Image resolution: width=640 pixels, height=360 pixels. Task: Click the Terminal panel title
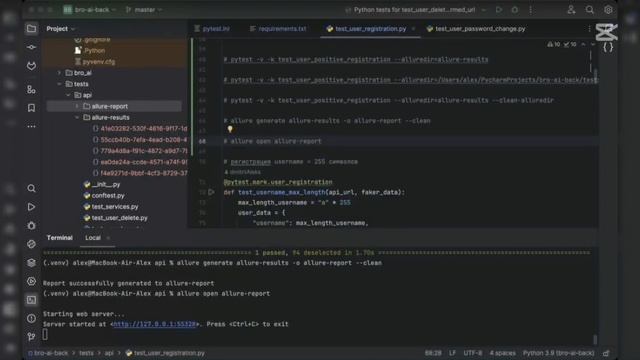(x=60, y=238)
